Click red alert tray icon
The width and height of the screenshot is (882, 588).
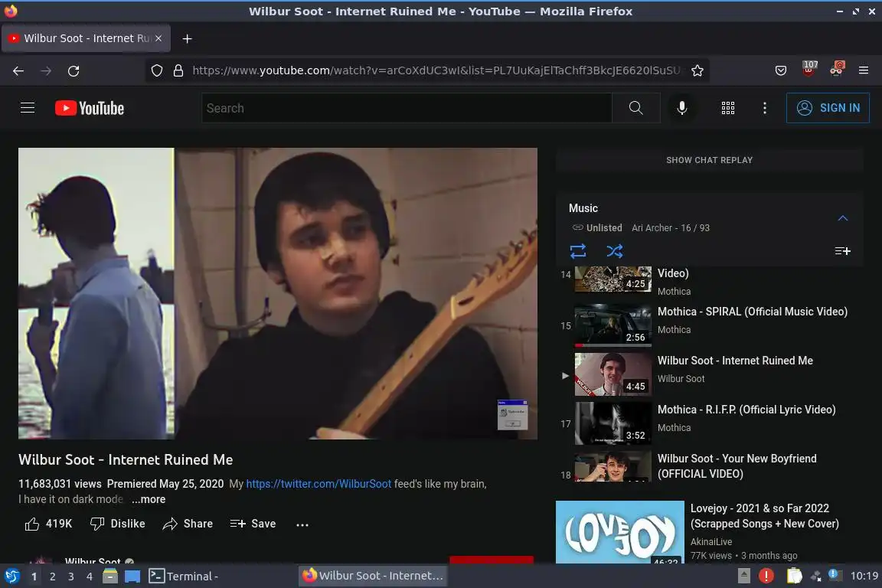(766, 576)
